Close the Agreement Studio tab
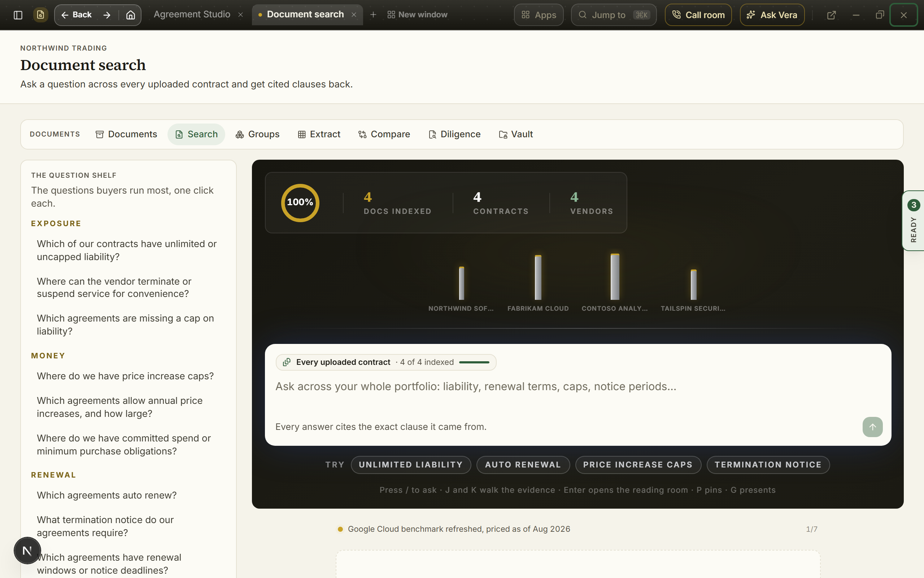 240,15
